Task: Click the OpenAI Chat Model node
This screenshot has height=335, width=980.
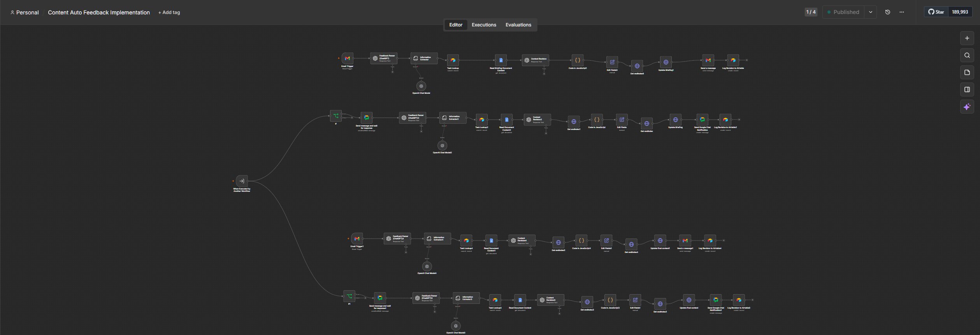Action: coord(421,86)
